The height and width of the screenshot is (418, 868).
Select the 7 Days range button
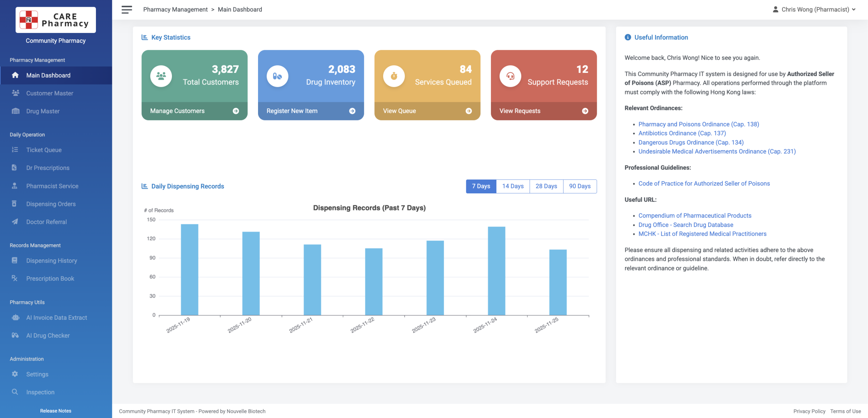481,186
